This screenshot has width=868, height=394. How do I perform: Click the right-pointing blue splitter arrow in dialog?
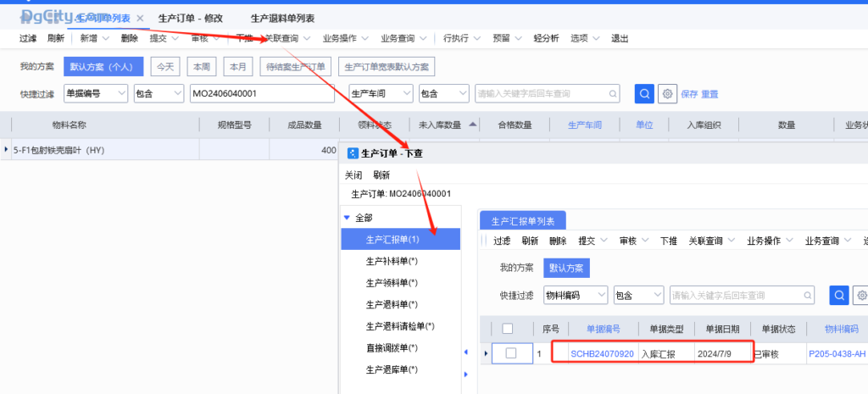[x=465, y=374]
